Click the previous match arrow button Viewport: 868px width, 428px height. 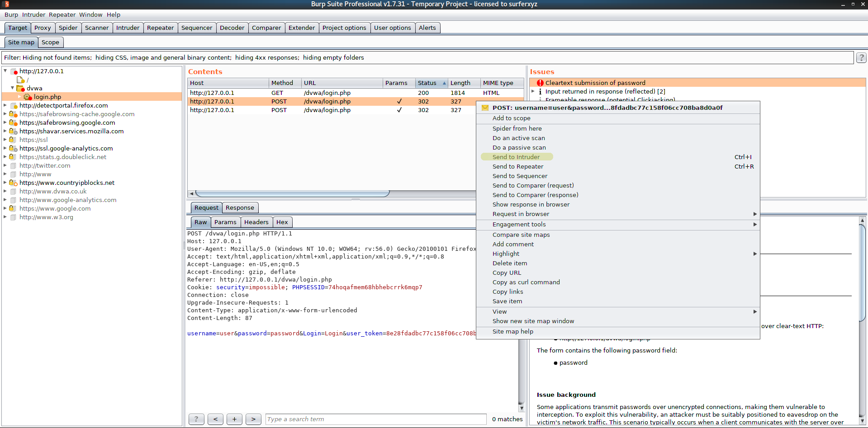tap(215, 419)
